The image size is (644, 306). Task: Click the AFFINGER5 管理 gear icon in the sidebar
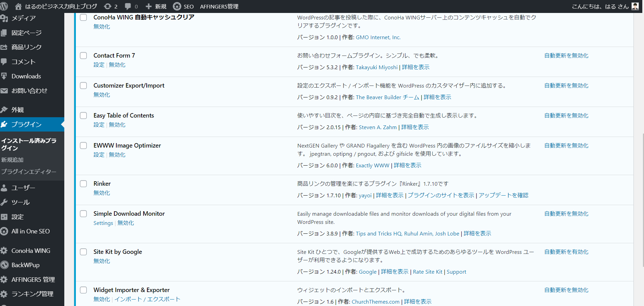(4, 280)
